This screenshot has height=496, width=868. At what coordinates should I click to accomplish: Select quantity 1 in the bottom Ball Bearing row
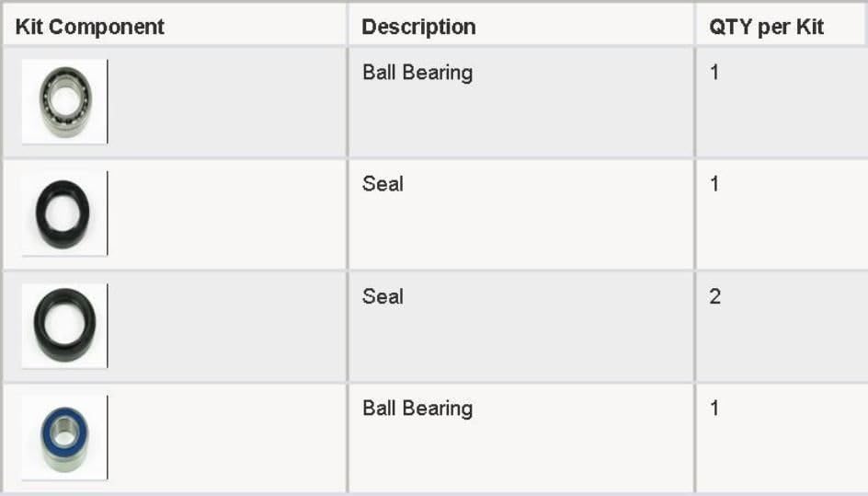[x=714, y=409]
